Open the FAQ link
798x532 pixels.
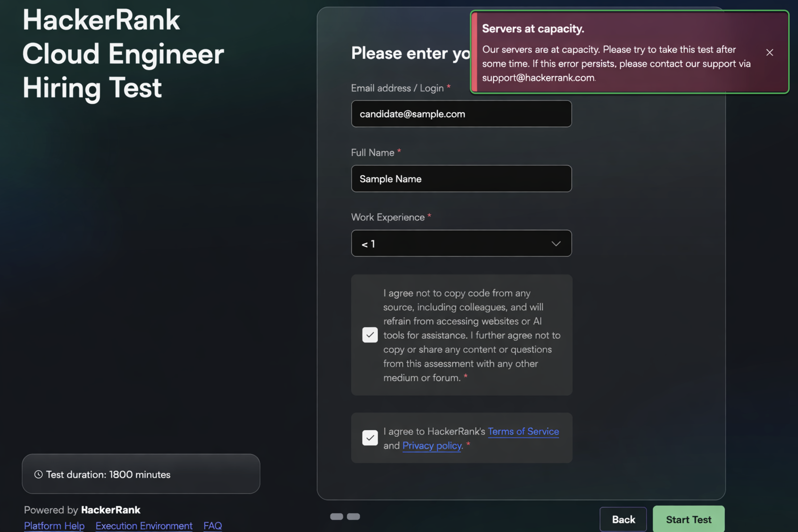tap(213, 526)
